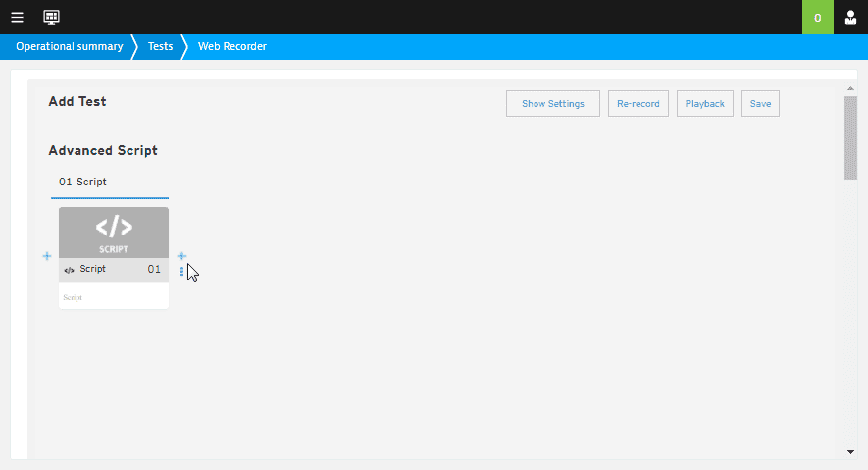Viewport: 868px width, 470px height.
Task: Click Show Settings
Action: [552, 104]
